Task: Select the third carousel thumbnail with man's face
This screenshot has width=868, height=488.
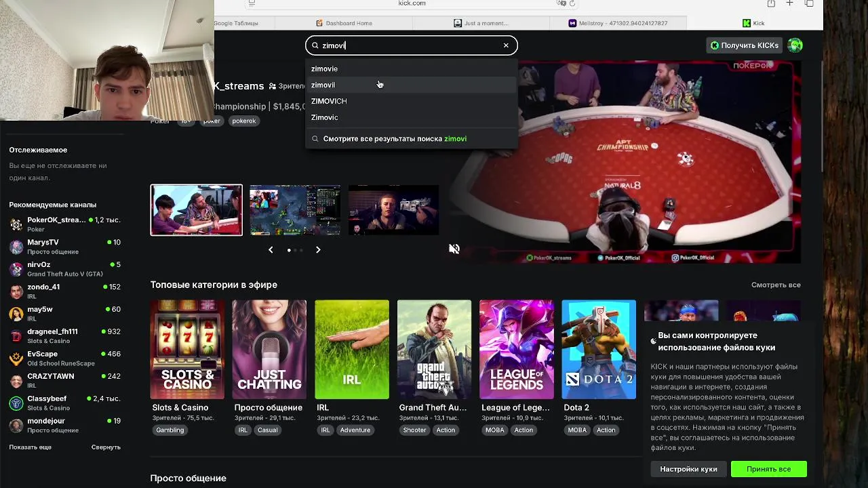Action: pos(393,210)
